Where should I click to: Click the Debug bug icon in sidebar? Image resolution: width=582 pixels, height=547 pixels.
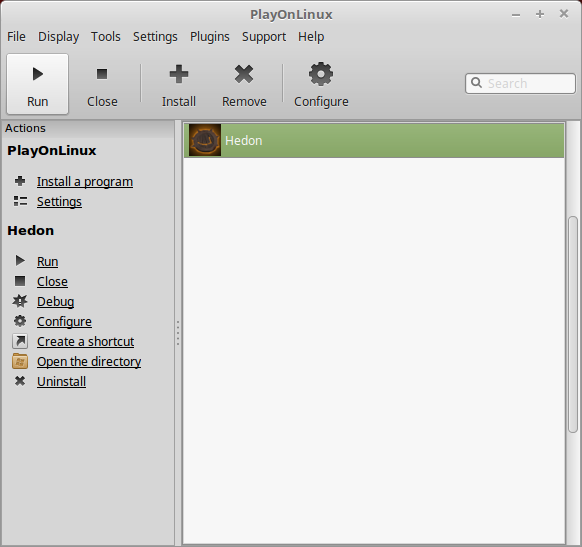(x=20, y=301)
